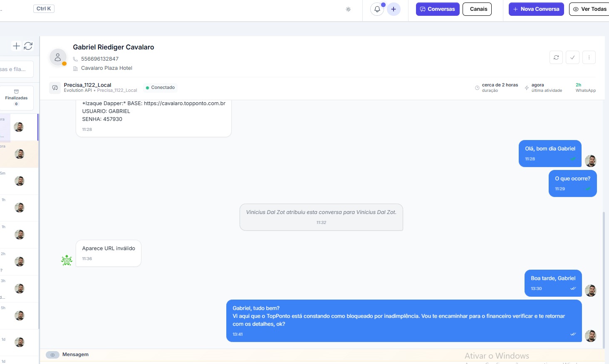Switch to the Canais tab
609x364 pixels.
click(x=477, y=9)
